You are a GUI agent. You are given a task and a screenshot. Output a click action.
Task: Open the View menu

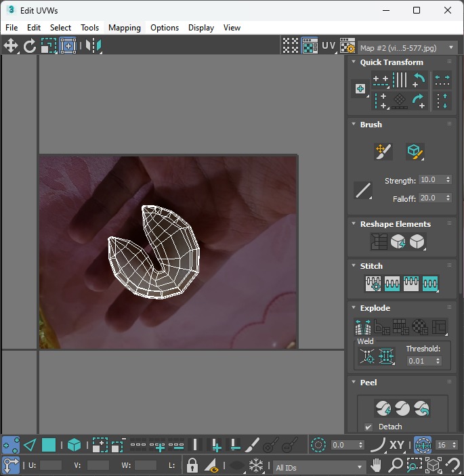pos(232,28)
